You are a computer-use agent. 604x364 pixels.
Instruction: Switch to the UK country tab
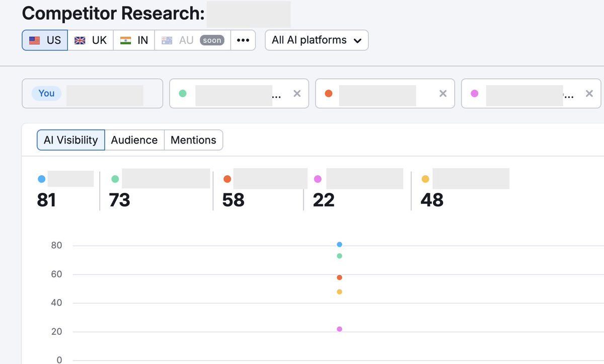[91, 40]
